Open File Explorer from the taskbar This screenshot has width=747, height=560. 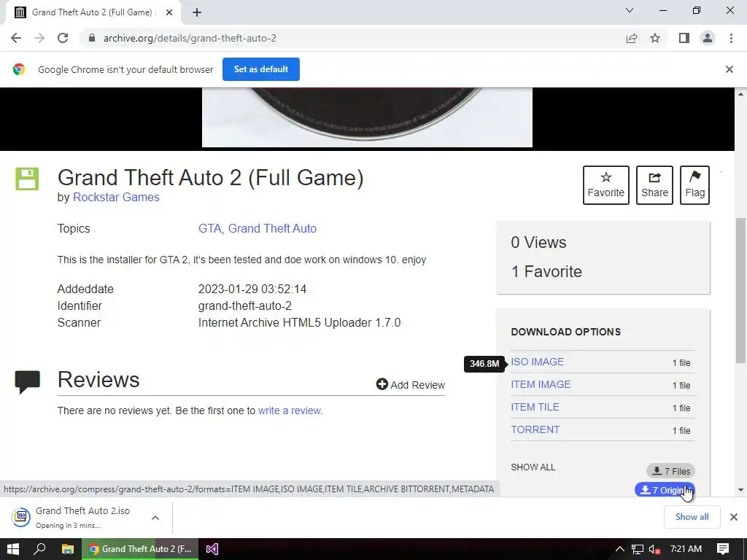[68, 549]
